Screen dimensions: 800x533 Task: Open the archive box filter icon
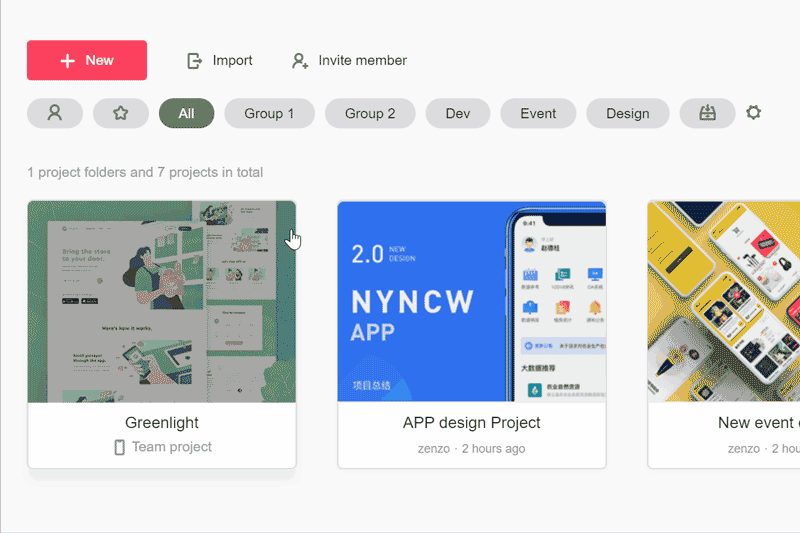(x=707, y=113)
